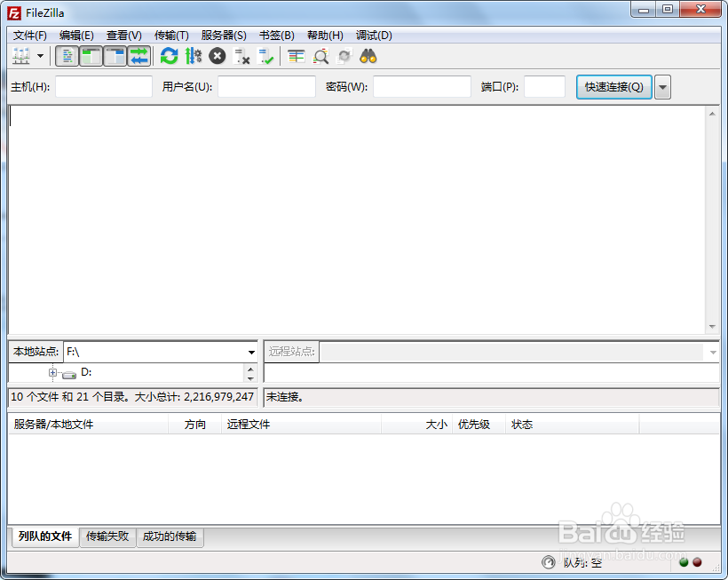Expand the 本地站点 path dropdown
728x580 pixels.
251,352
